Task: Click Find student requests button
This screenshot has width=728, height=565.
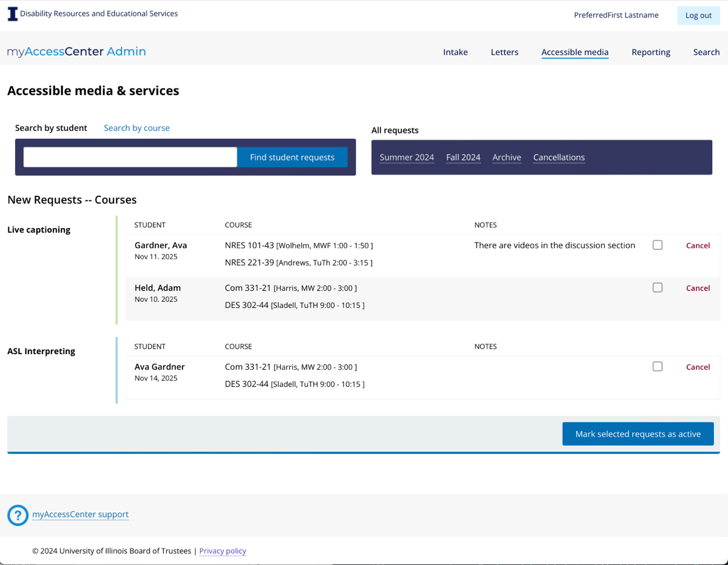Action: [x=292, y=157]
